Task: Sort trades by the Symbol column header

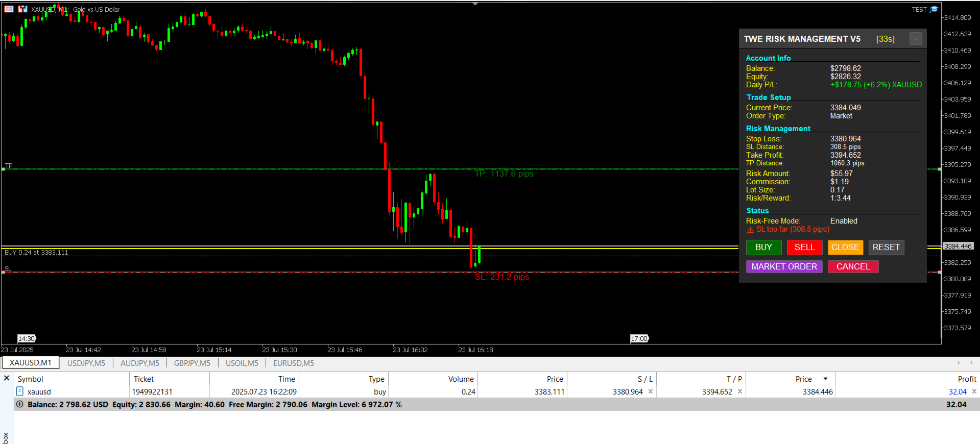Action: [x=71, y=379]
